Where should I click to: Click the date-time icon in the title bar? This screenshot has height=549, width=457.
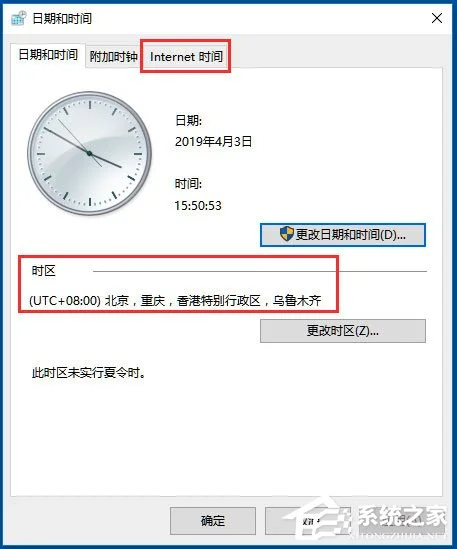pyautogui.click(x=19, y=18)
